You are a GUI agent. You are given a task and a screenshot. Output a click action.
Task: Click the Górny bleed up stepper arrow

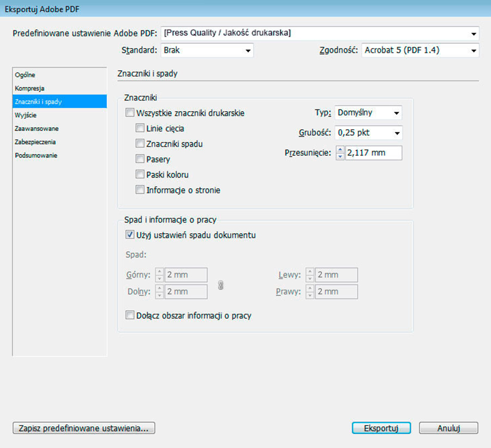click(x=159, y=271)
